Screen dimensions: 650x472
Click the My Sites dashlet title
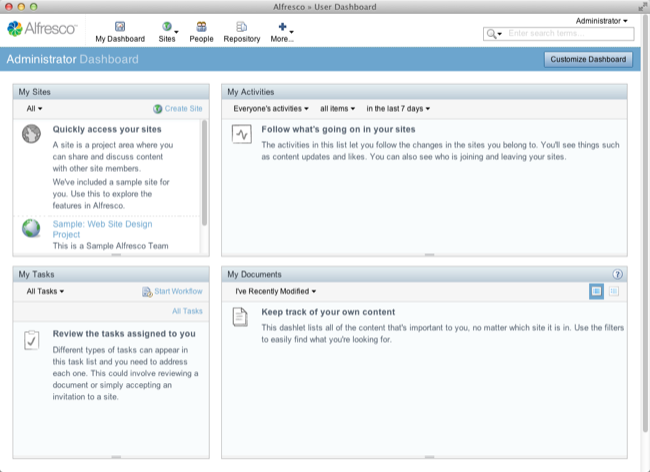click(34, 92)
